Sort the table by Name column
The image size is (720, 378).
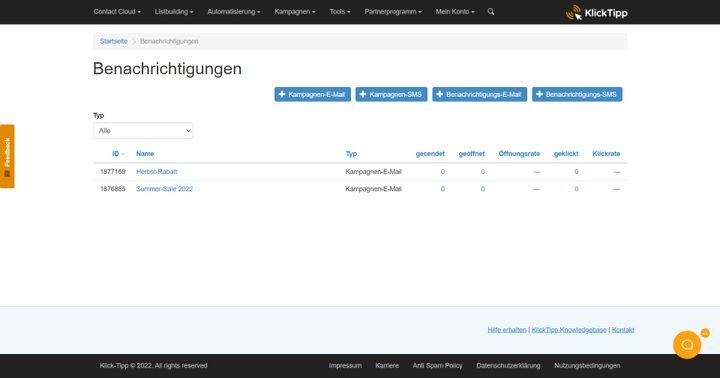pos(145,154)
